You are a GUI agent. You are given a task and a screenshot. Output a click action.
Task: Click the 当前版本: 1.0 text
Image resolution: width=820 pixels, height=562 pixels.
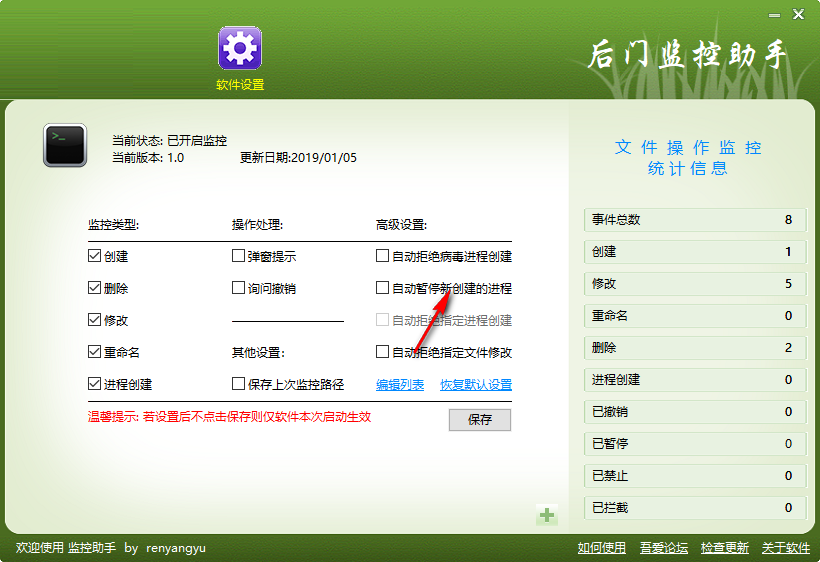click(148, 157)
